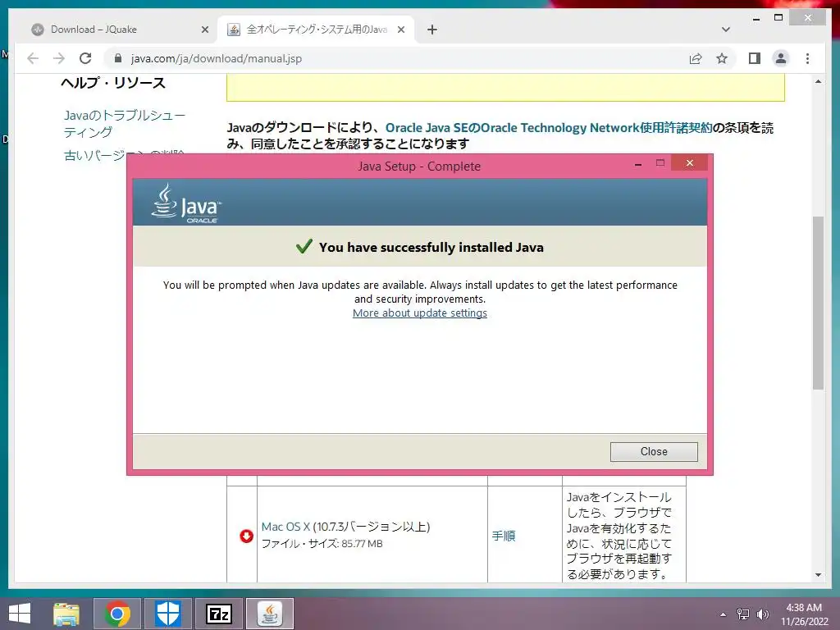
Task: Click the scrollbar down arrow
Action: [x=818, y=575]
